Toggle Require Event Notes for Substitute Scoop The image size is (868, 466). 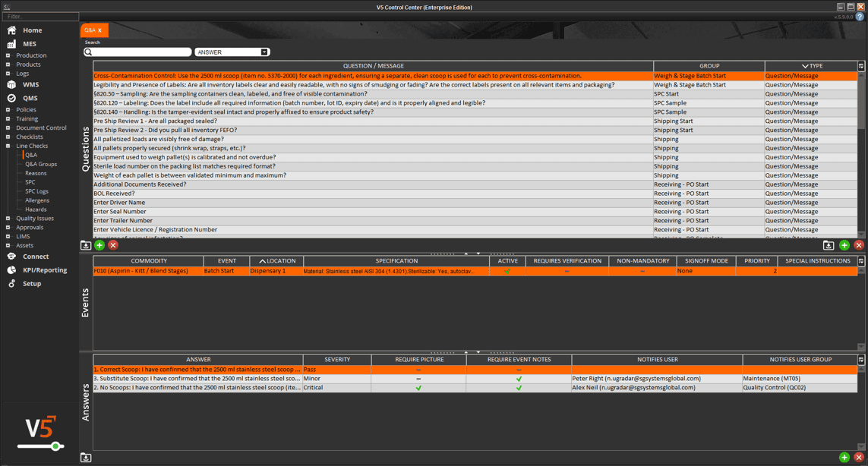519,379
